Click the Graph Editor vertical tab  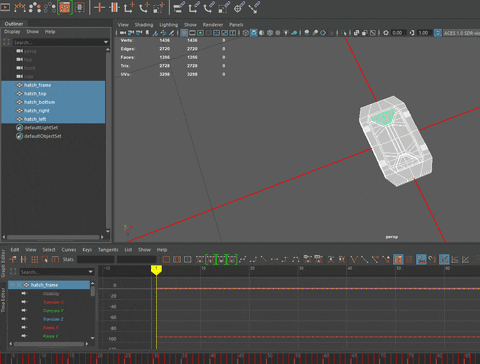(3, 263)
